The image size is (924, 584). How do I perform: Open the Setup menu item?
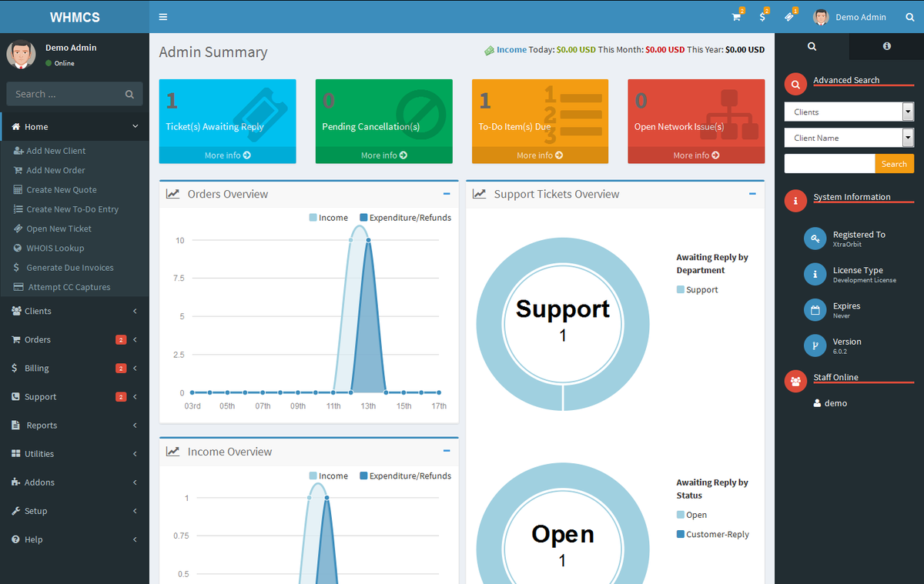(75, 510)
